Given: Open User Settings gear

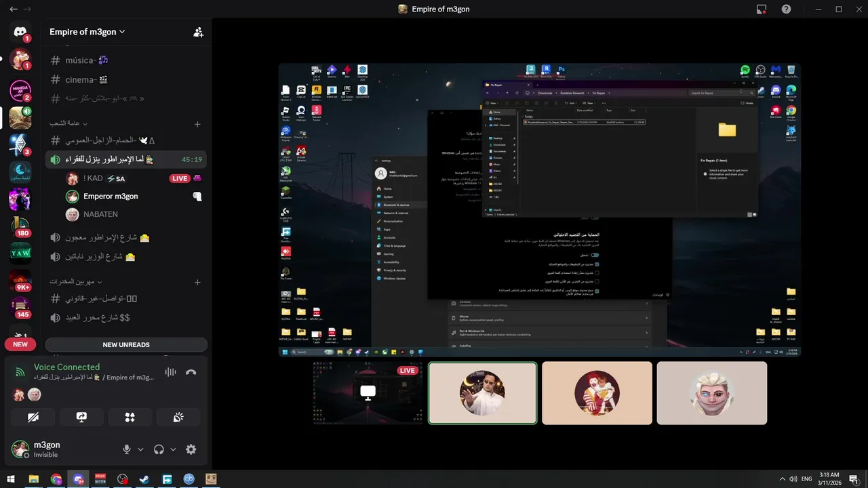Looking at the screenshot, I should (x=191, y=449).
